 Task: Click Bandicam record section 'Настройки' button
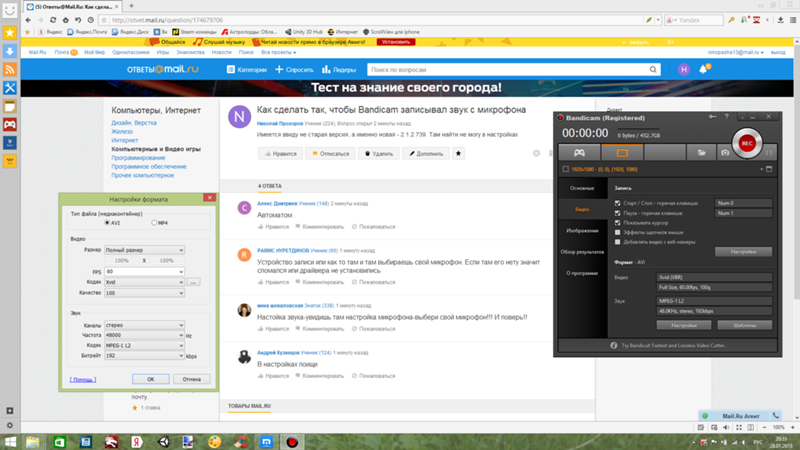click(x=743, y=252)
